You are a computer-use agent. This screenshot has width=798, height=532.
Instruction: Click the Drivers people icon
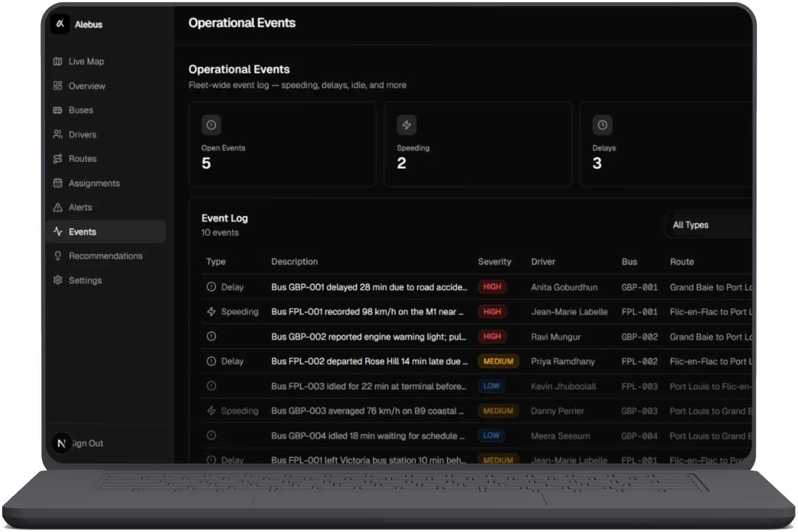point(58,134)
